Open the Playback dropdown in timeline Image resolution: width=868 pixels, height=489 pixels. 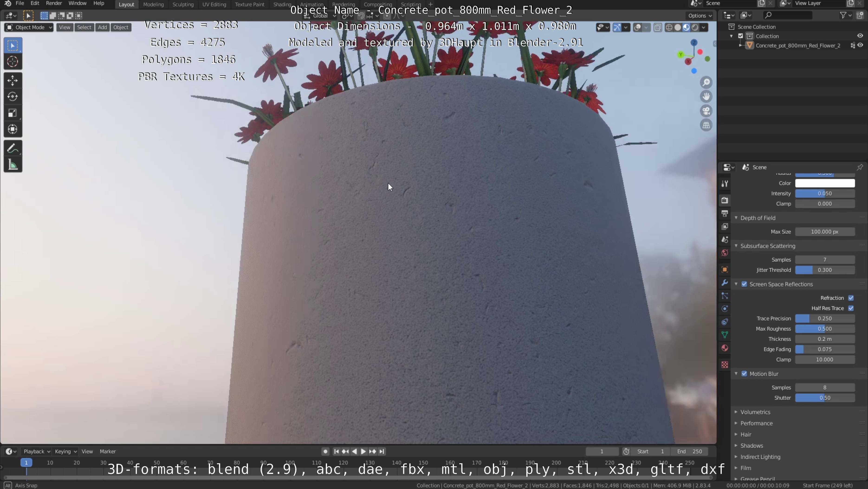pyautogui.click(x=36, y=451)
